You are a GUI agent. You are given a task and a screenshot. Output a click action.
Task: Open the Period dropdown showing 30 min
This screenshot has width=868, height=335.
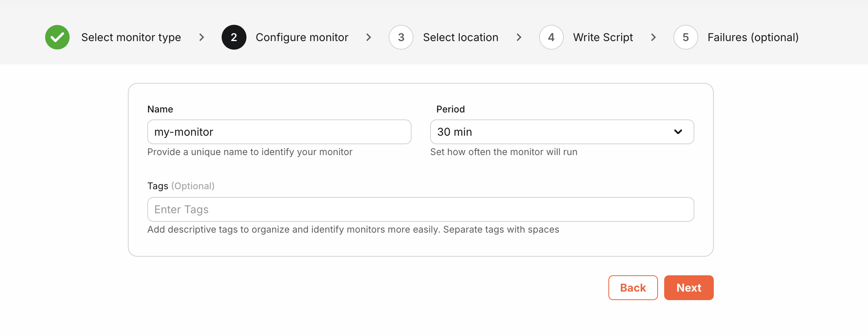(562, 132)
